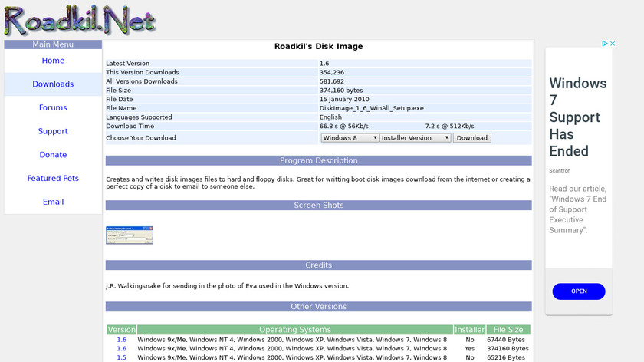Open the version 1.5 download link
Image resolution: width=644 pixels, height=362 pixels.
tap(122, 357)
